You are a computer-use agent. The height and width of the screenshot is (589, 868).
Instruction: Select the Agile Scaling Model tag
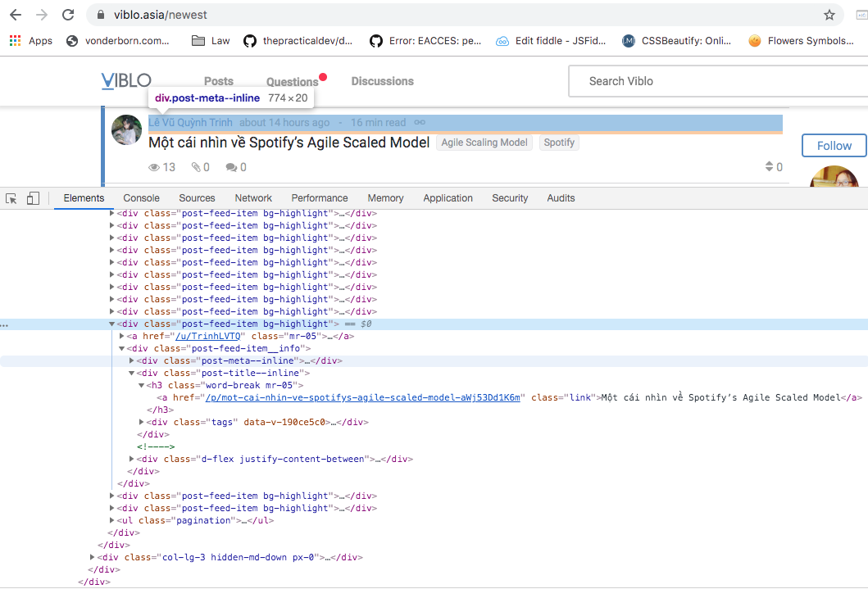(484, 143)
